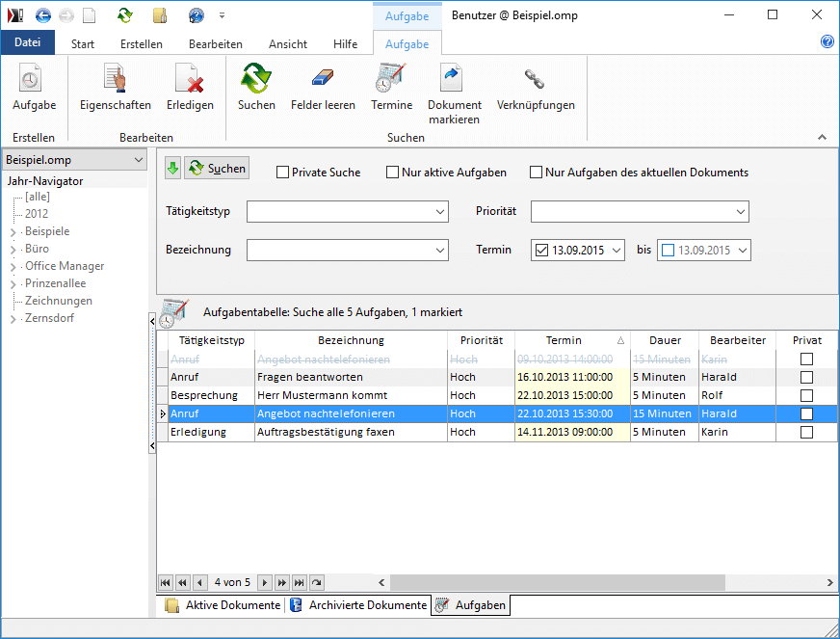The width and height of the screenshot is (840, 639).
Task: Switch to Aktive Dokumente tab
Action: [x=223, y=605]
